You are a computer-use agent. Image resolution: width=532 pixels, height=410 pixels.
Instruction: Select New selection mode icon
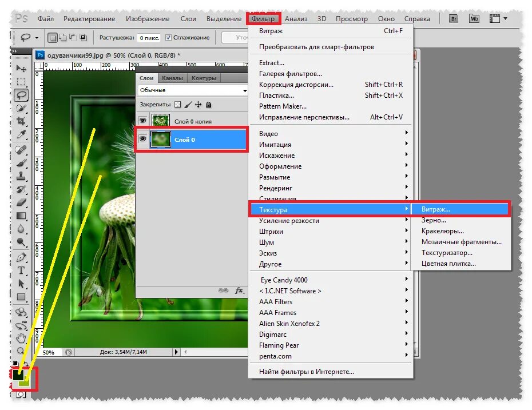coord(52,37)
